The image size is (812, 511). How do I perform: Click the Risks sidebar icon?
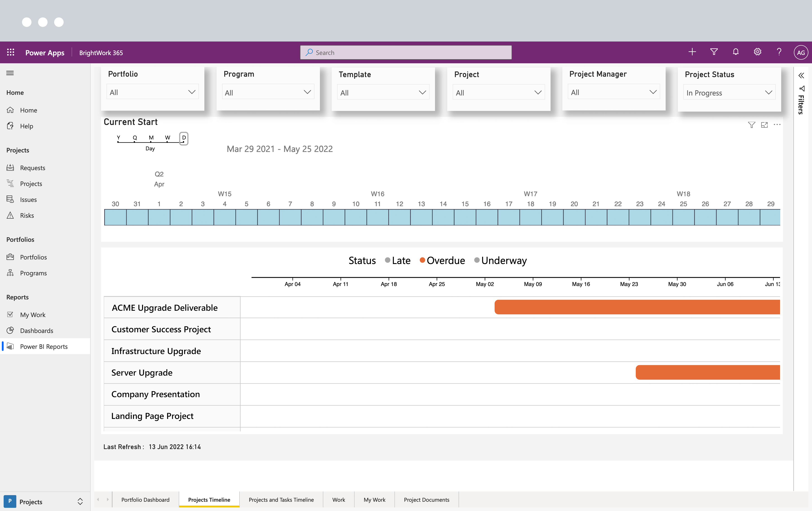coord(11,215)
